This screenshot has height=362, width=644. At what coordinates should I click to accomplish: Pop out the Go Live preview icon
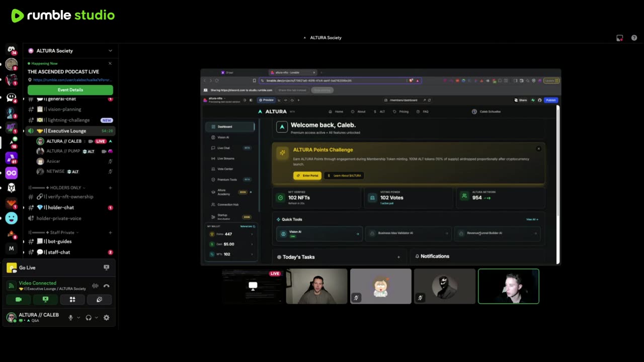click(106, 267)
